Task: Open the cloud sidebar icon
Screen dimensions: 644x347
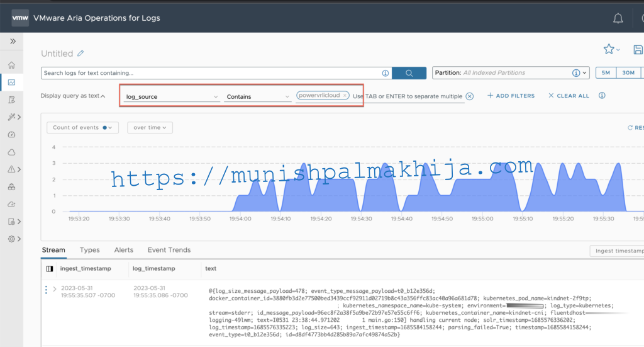Action: (11, 152)
